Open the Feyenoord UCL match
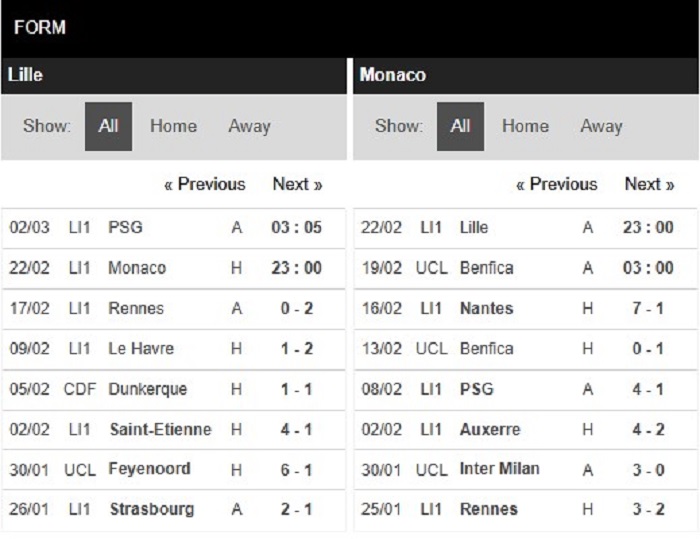This screenshot has height=539, width=700. click(174, 469)
